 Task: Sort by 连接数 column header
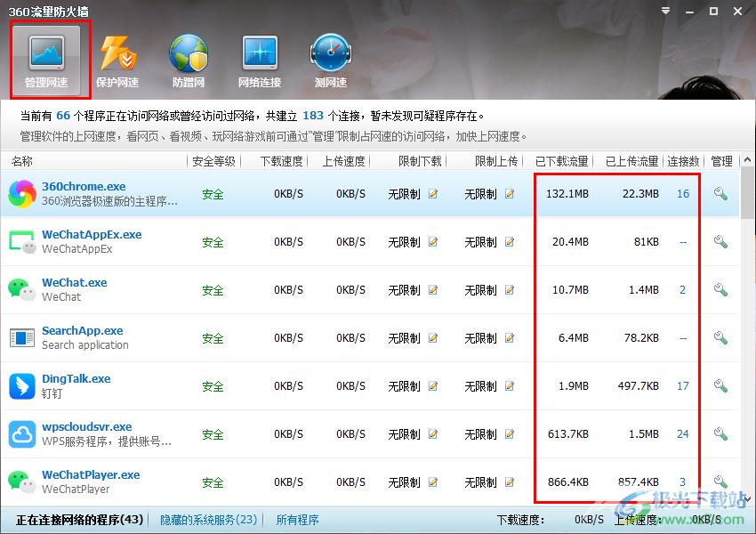683,161
